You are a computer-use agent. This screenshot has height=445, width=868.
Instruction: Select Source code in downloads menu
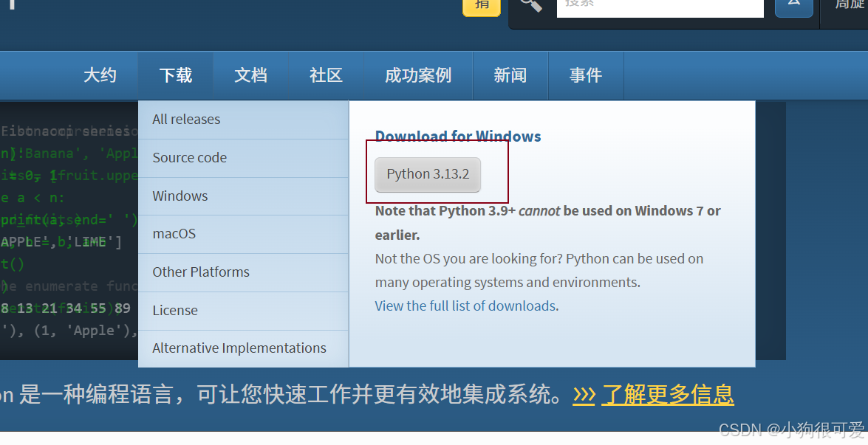pyautogui.click(x=243, y=157)
